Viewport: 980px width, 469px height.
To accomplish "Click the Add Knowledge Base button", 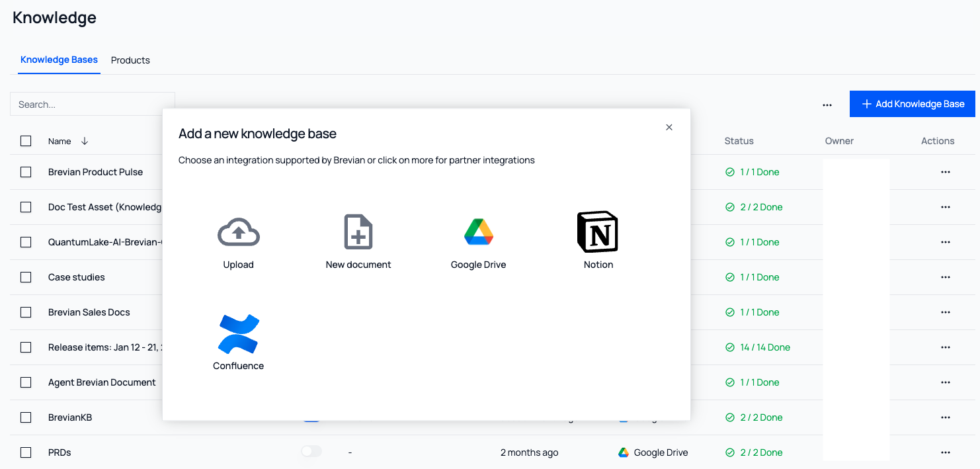I will [912, 104].
